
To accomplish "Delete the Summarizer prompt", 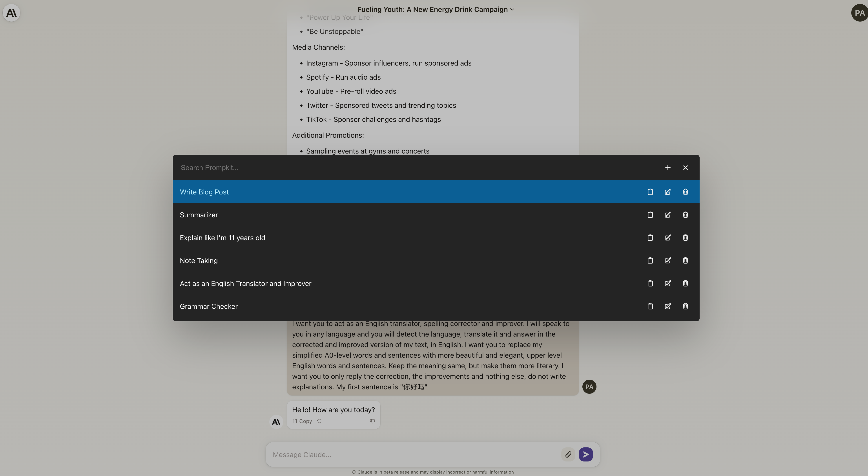I will click(x=685, y=215).
